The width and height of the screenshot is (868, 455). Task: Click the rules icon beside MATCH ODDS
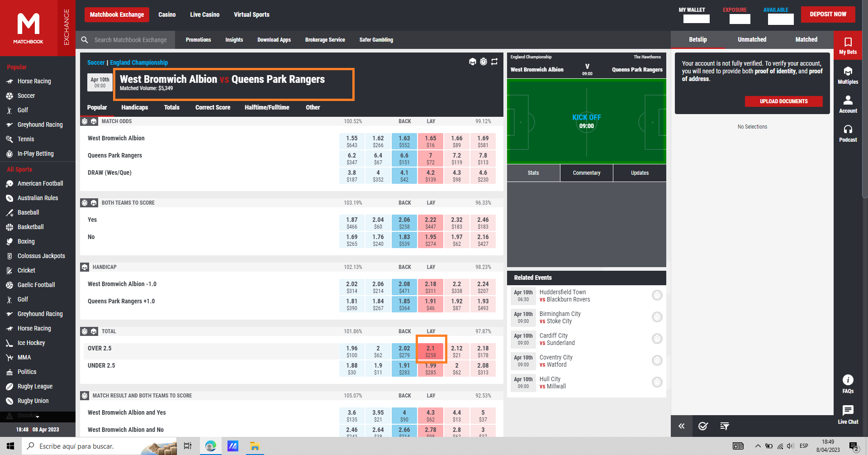pyautogui.click(x=94, y=121)
